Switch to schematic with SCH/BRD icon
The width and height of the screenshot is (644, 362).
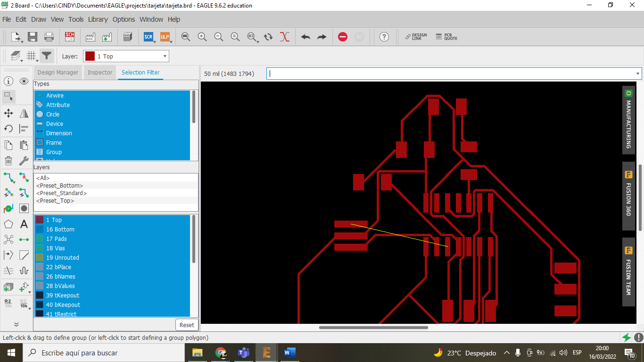point(70,37)
